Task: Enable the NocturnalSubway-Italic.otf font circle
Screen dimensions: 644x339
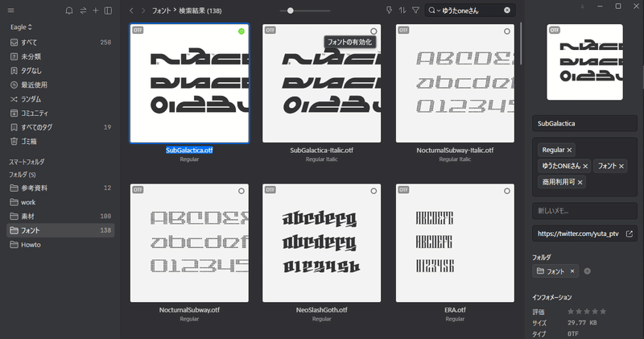Action: (x=507, y=31)
